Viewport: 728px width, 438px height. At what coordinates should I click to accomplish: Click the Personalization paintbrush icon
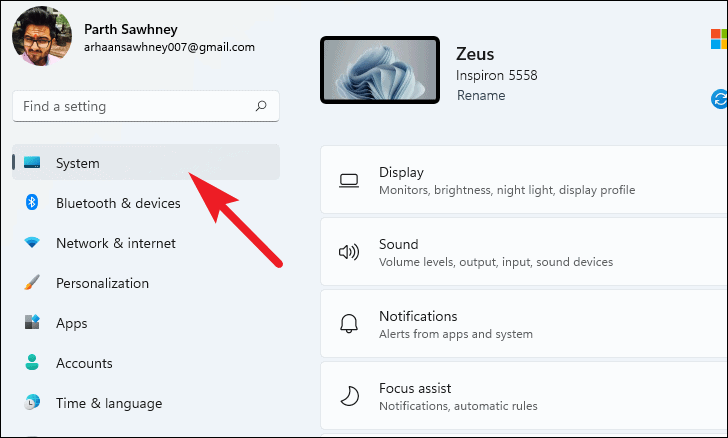coord(32,282)
